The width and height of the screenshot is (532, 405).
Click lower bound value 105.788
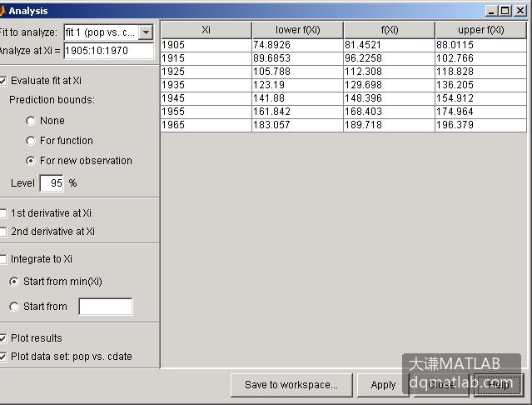point(297,72)
